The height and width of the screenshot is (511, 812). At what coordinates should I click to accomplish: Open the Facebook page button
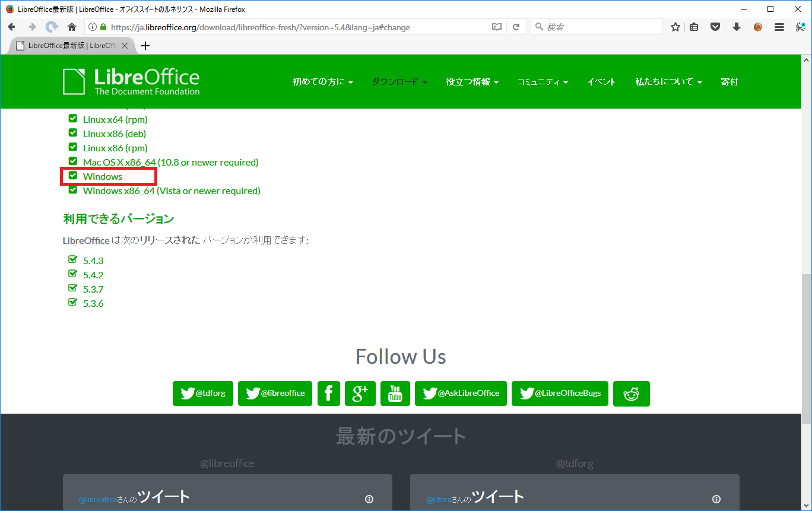[329, 393]
